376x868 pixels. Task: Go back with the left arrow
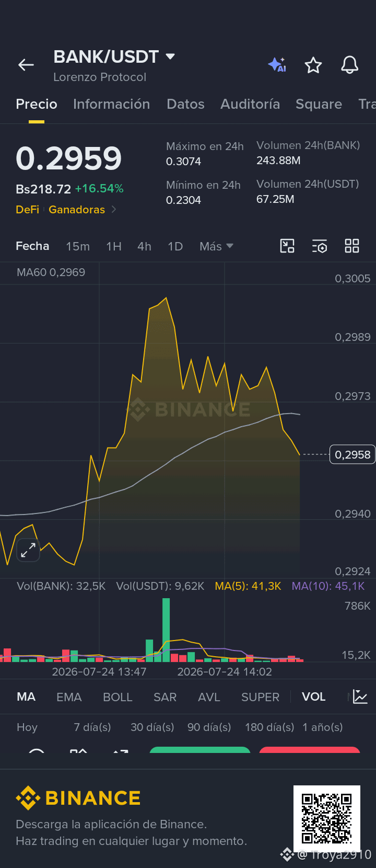click(26, 65)
